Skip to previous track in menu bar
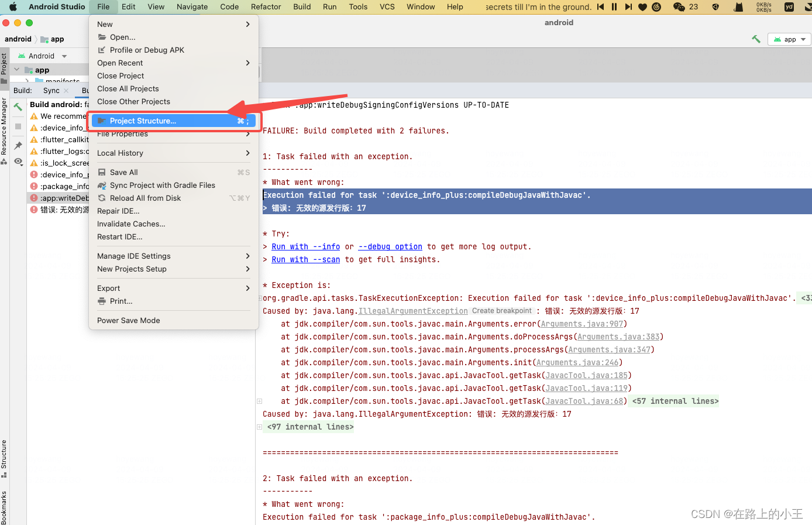Screen dimensions: 812x525 click(x=600, y=7)
